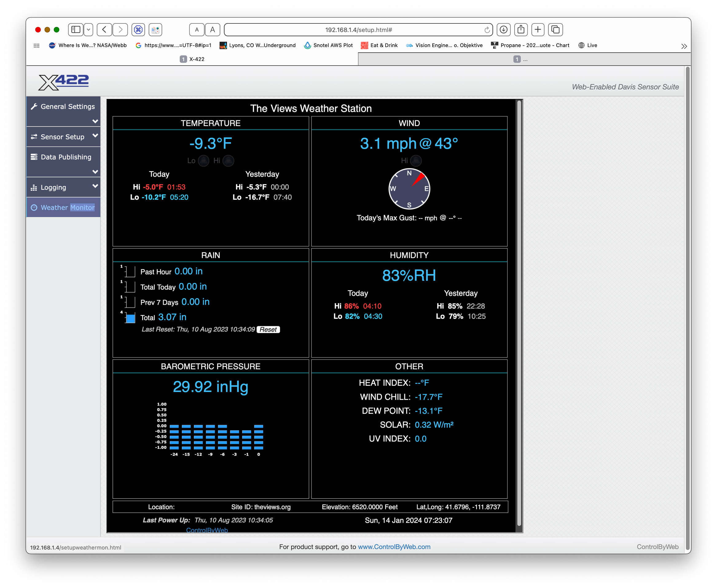Expand the Logging menu chevron
The image size is (717, 588).
[x=95, y=186]
